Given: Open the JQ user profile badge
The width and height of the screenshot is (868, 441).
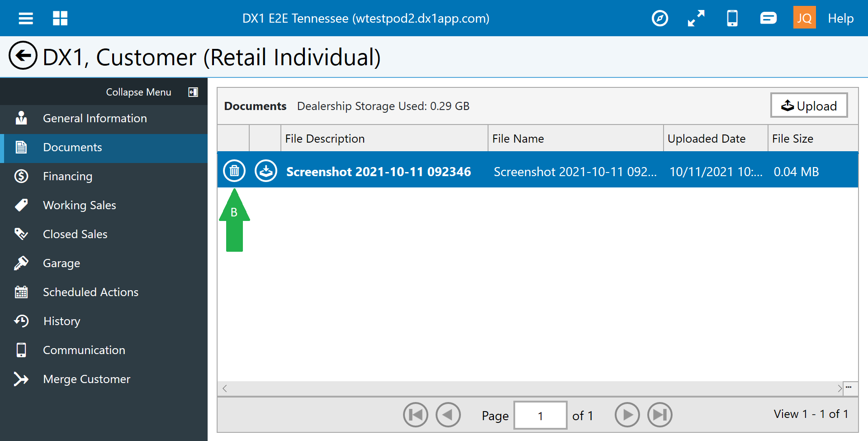Looking at the screenshot, I should (804, 18).
